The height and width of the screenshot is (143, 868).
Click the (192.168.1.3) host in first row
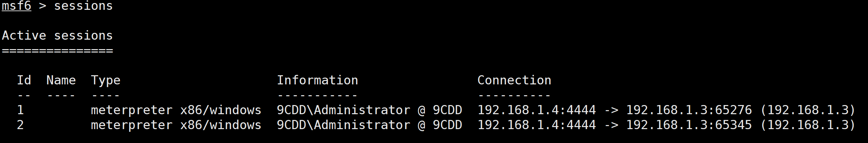pyautogui.click(x=808, y=110)
